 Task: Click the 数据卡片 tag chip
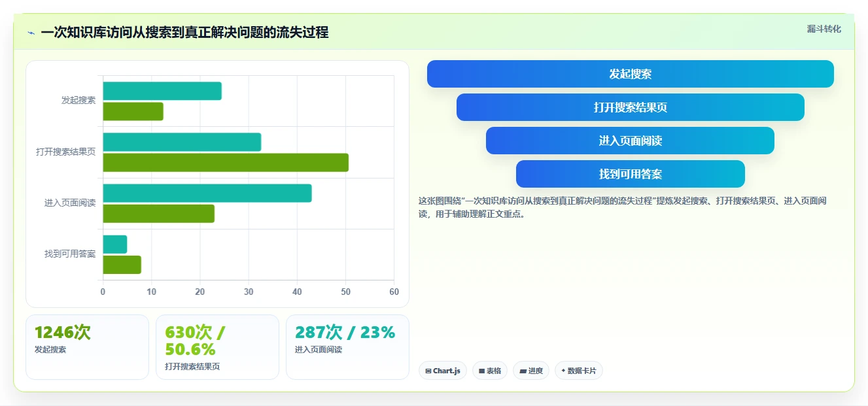pos(579,371)
